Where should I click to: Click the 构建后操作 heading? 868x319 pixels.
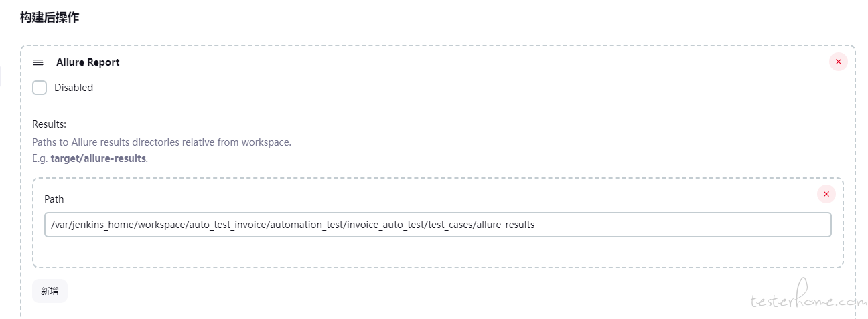50,17
